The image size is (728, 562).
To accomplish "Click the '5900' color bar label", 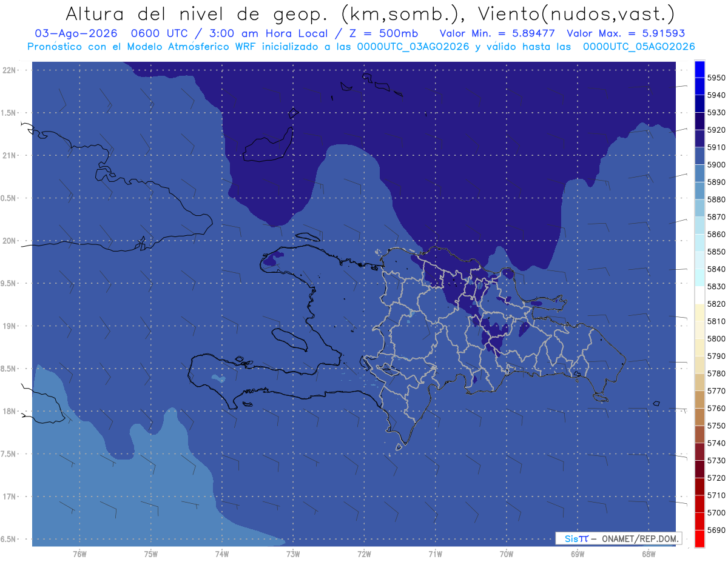I will click(716, 165).
